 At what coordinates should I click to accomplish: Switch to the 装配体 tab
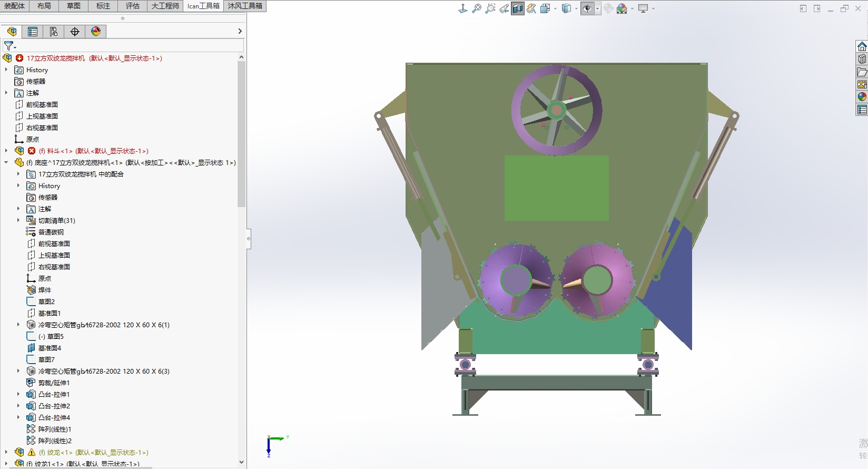(15, 6)
